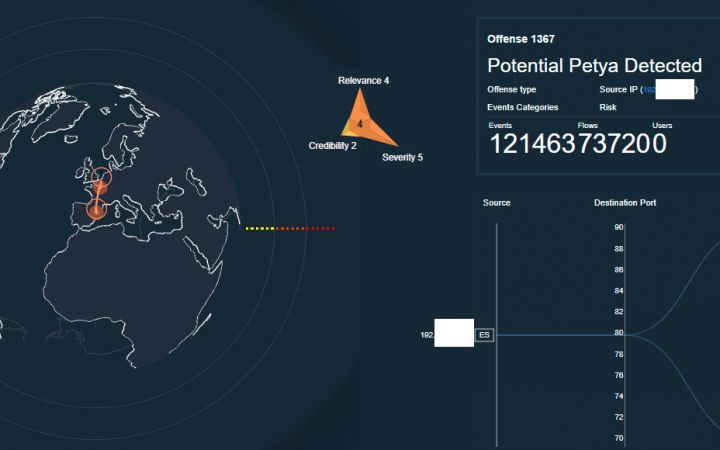Click the Relevance 4 radar label
The height and width of the screenshot is (450, 720).
point(363,80)
